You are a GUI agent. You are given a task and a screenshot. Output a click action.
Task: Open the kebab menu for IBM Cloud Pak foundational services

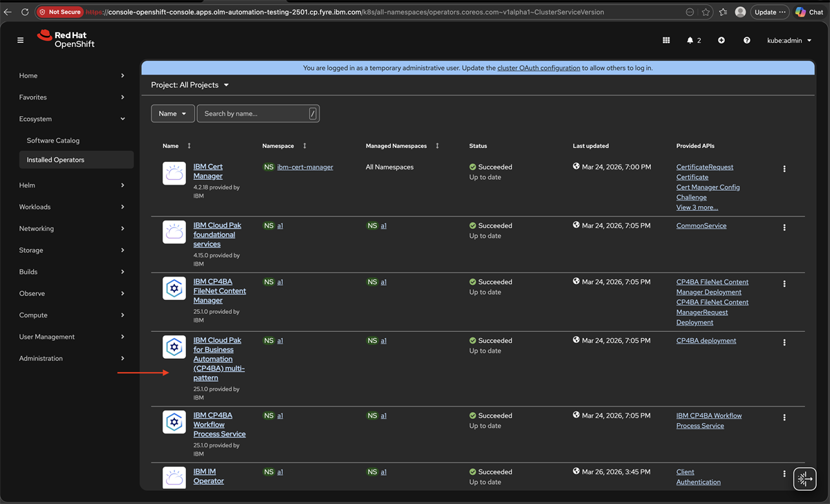(784, 227)
